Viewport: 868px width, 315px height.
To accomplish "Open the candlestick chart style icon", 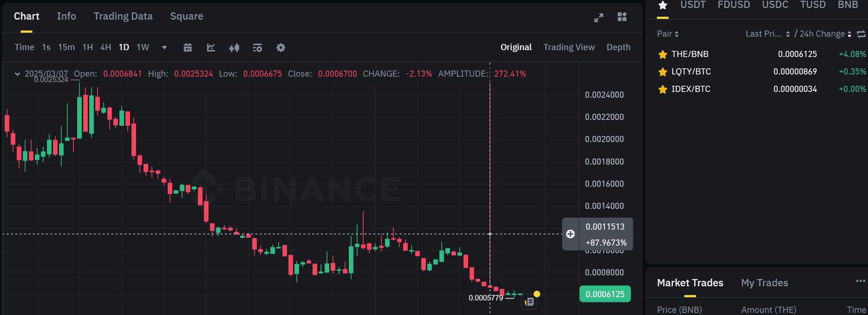I will (234, 48).
